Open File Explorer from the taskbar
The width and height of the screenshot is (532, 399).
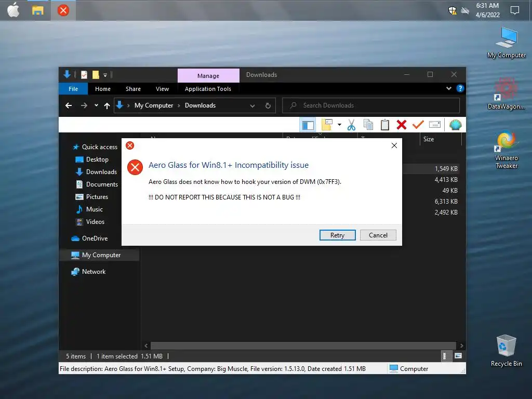click(x=37, y=10)
